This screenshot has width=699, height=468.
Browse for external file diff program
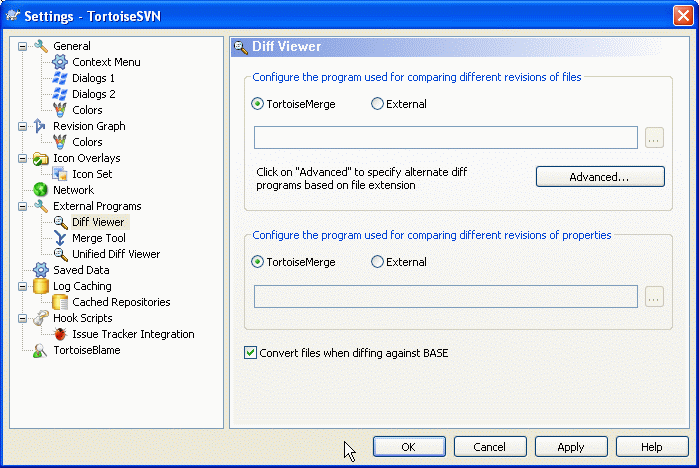(654, 138)
